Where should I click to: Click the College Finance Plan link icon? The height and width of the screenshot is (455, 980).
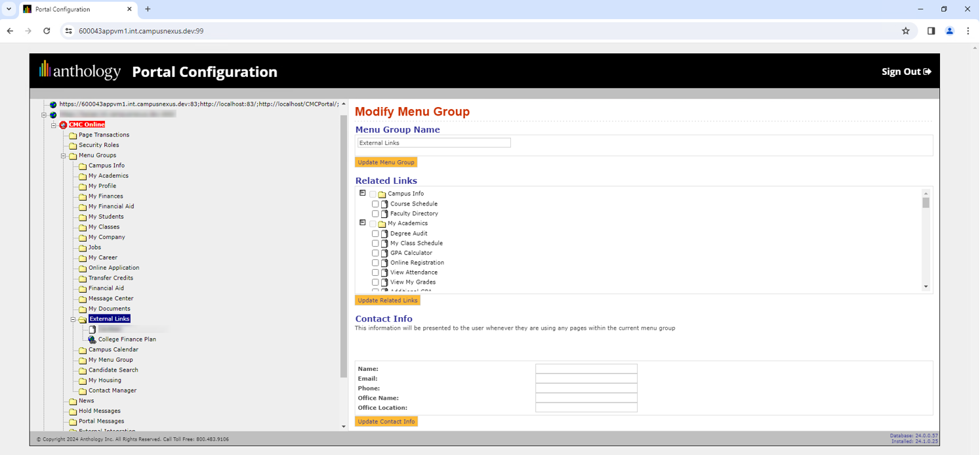click(x=92, y=339)
